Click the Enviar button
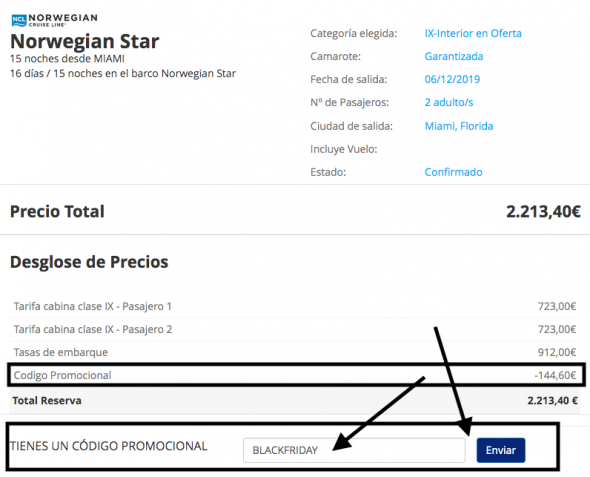The width and height of the screenshot is (590, 477). click(500, 450)
